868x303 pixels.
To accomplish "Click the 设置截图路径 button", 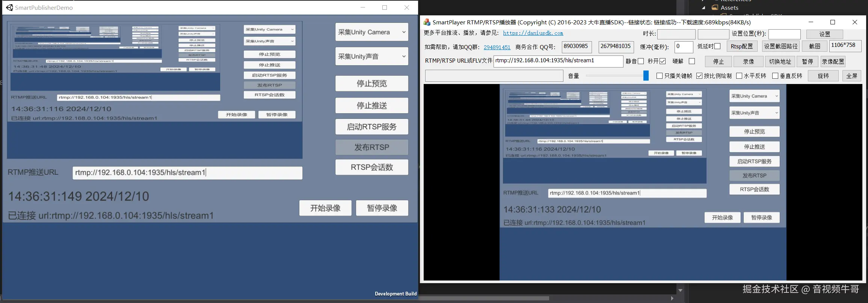I will point(780,46).
